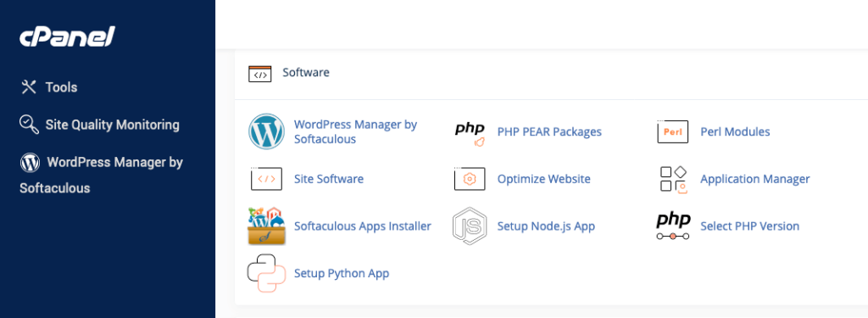Launch the Softaculous Apps Installer link
This screenshot has height=318, width=868.
pyautogui.click(x=363, y=226)
